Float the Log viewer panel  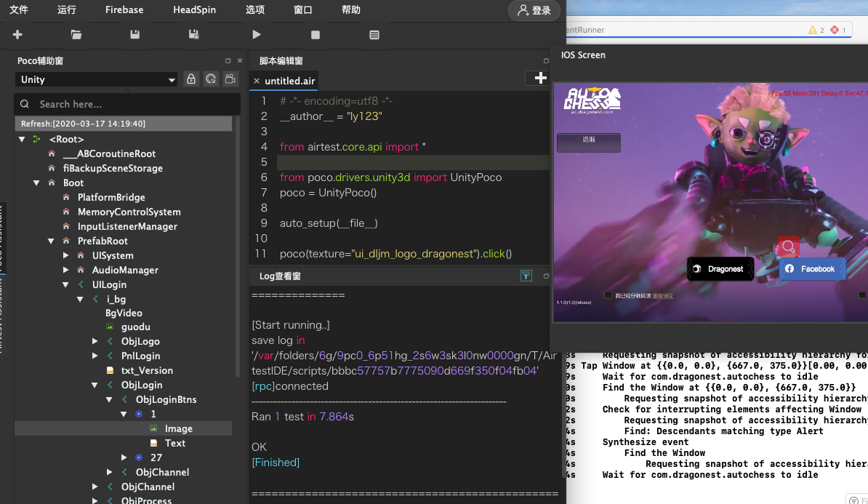point(546,276)
